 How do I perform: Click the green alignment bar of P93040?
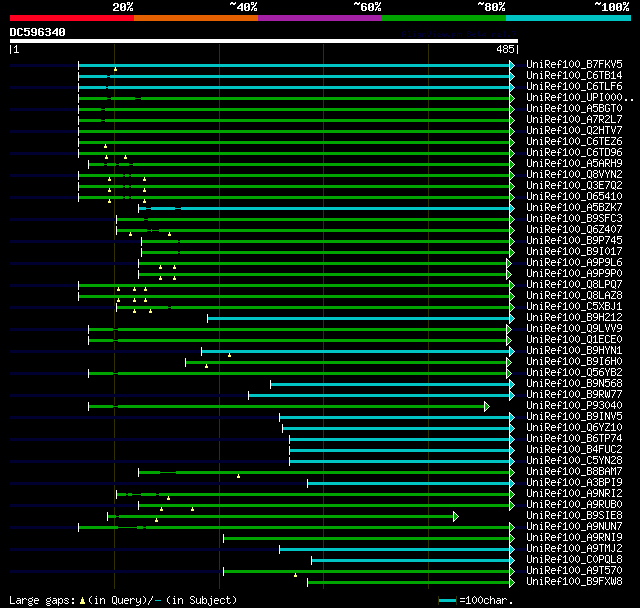287,406
